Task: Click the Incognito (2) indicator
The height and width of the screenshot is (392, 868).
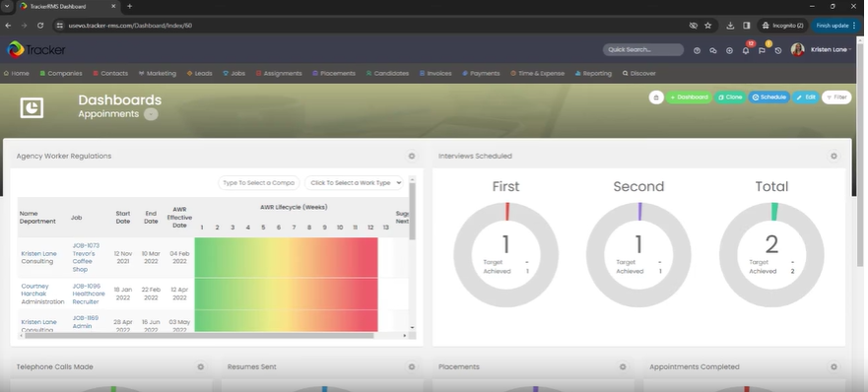Action: (782, 26)
